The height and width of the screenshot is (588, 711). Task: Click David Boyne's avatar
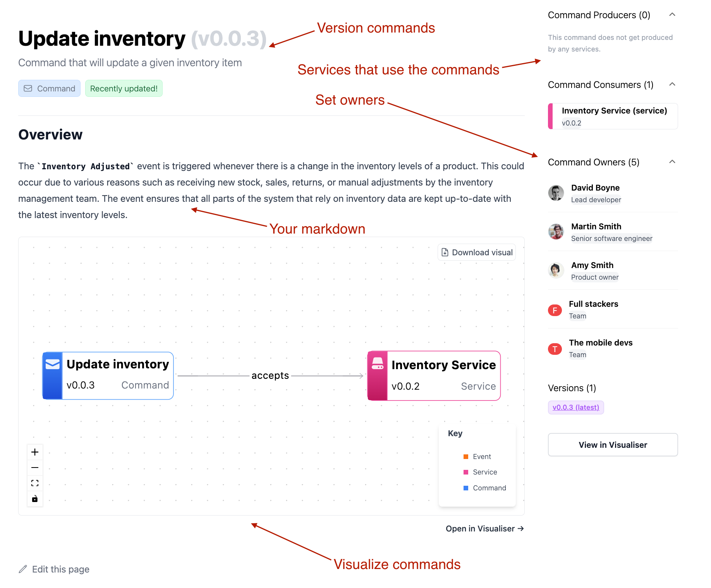[x=556, y=193]
